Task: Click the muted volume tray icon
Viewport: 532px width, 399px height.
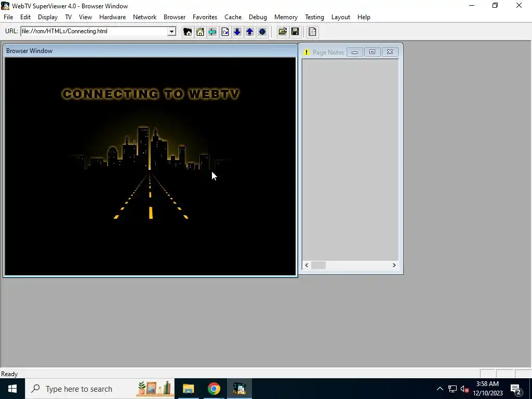Action: tap(464, 389)
